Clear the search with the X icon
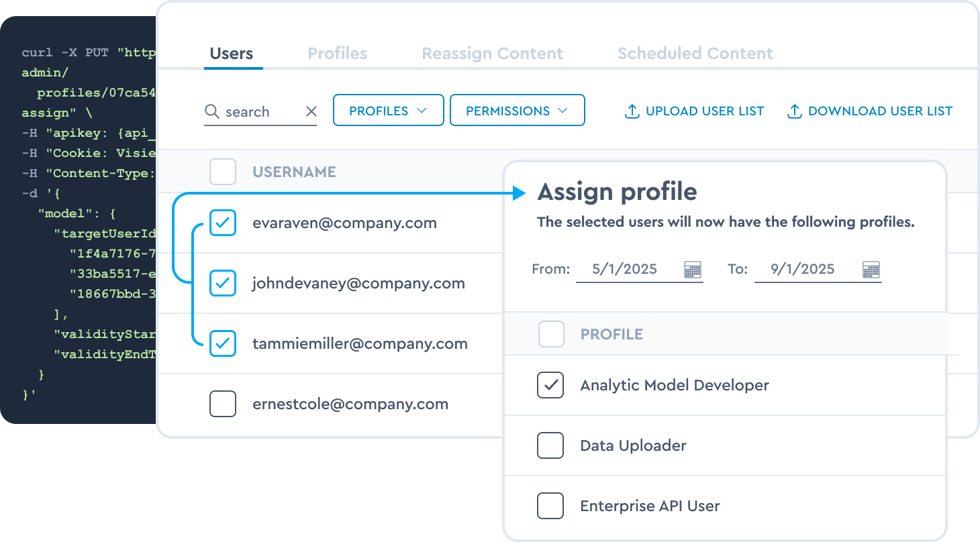 tap(311, 111)
